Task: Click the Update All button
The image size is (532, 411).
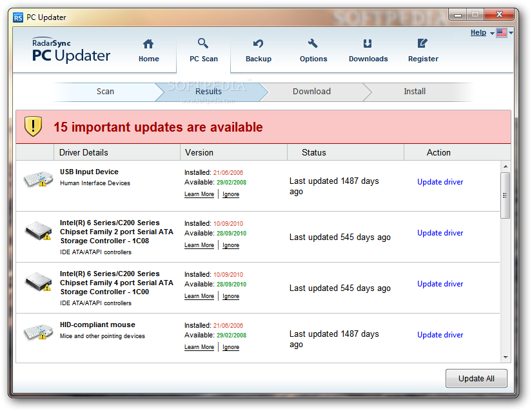Action: [x=476, y=379]
